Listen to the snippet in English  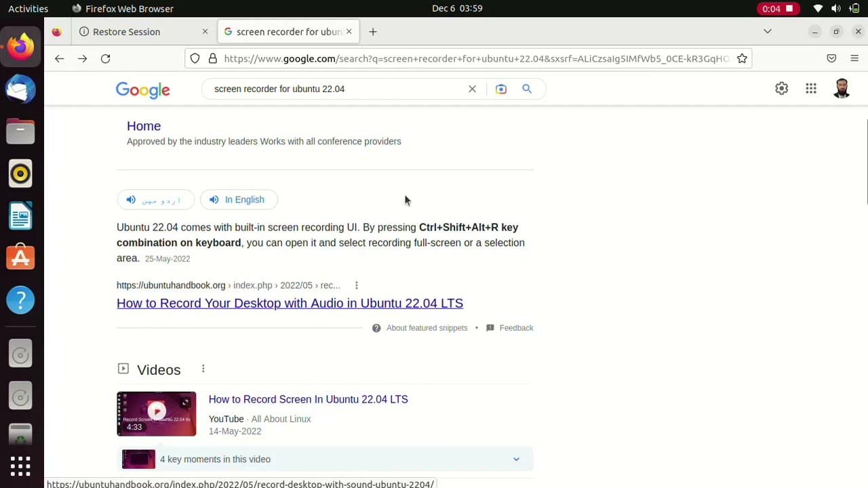tap(238, 200)
